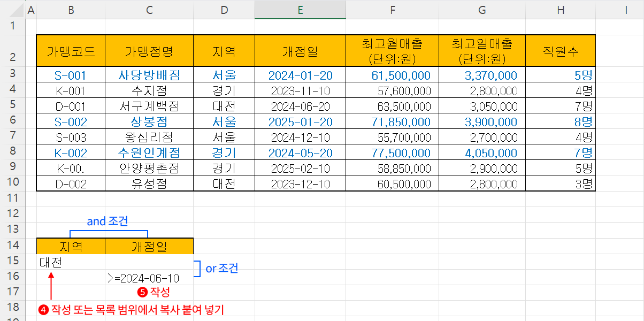
Task: Click the 최고일매출 header cell
Action: (x=482, y=51)
